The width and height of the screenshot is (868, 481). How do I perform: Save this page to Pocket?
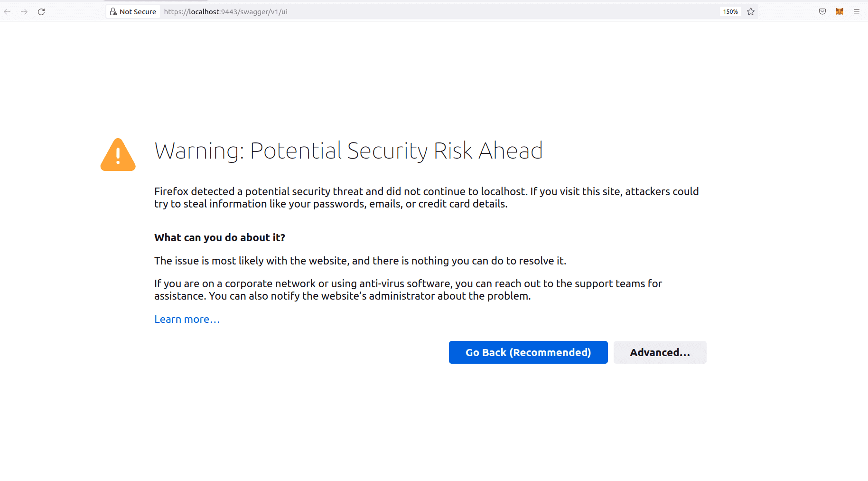click(822, 11)
